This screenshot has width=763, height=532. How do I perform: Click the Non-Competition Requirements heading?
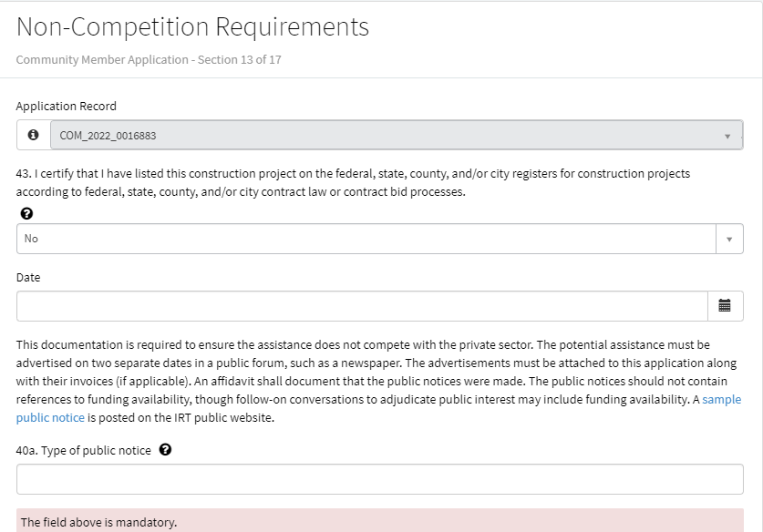pyautogui.click(x=192, y=27)
